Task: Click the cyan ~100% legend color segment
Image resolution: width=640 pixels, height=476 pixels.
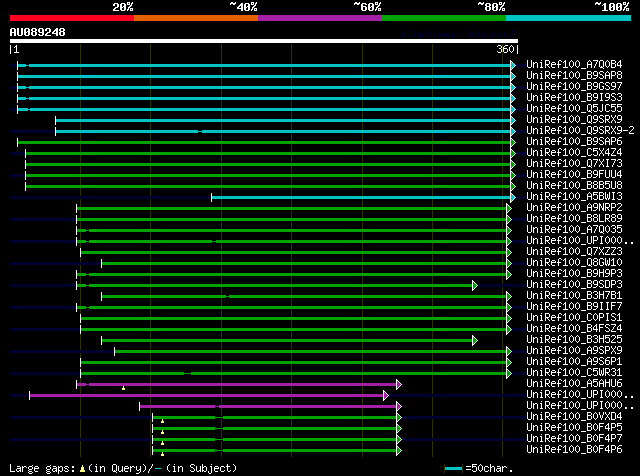Action: (569, 18)
